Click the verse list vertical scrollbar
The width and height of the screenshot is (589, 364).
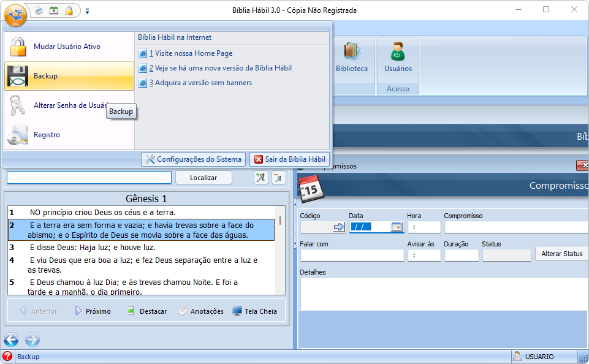[x=280, y=250]
